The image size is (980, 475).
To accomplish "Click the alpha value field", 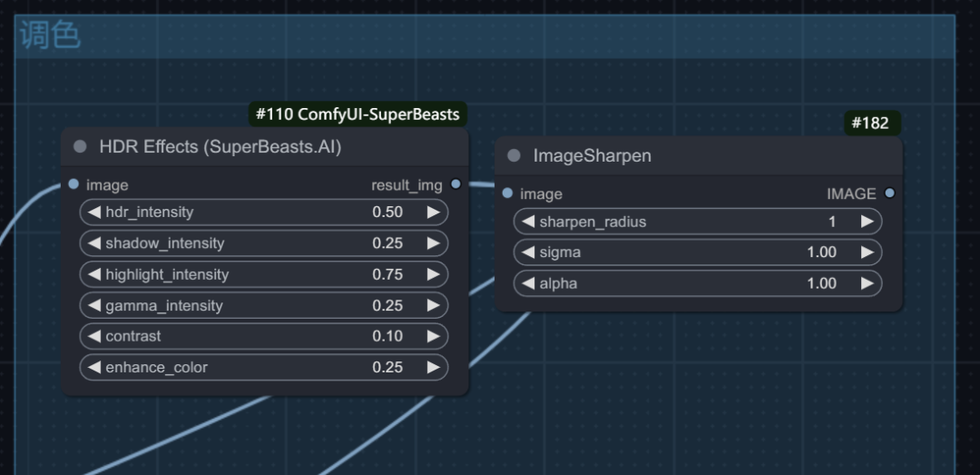I will pyautogui.click(x=821, y=283).
